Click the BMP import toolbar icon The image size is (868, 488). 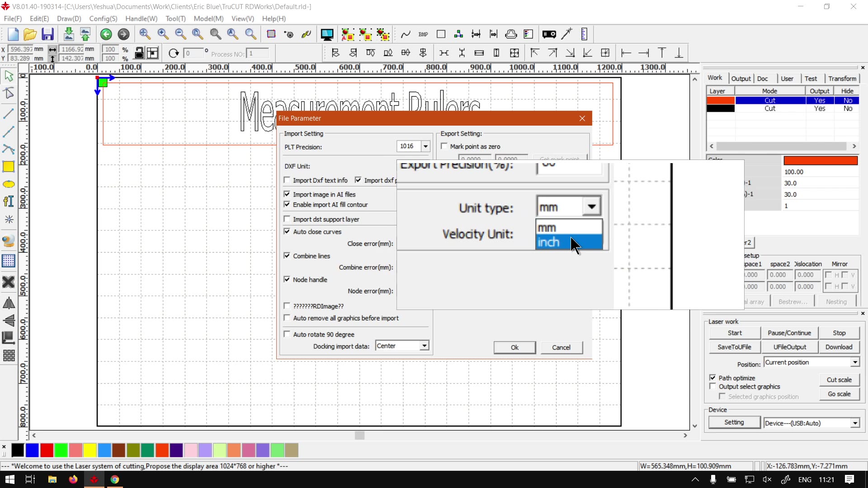423,34
